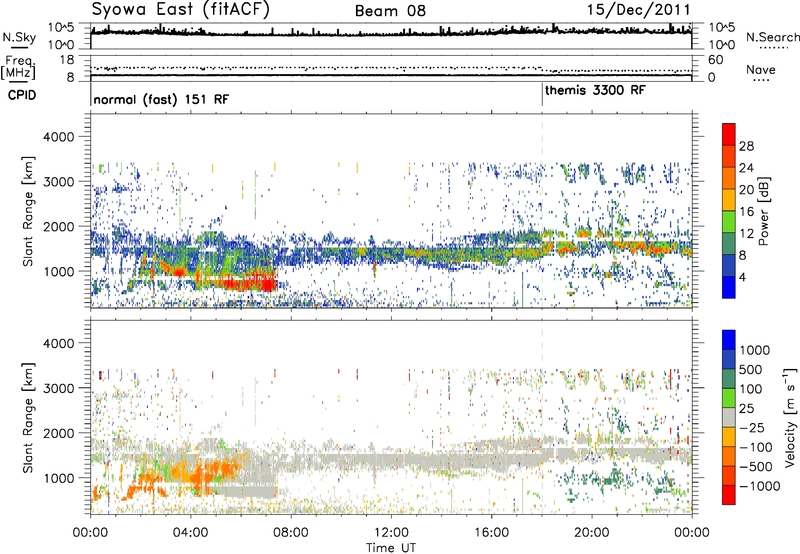Click the "12:00" time tick label

click(391, 533)
